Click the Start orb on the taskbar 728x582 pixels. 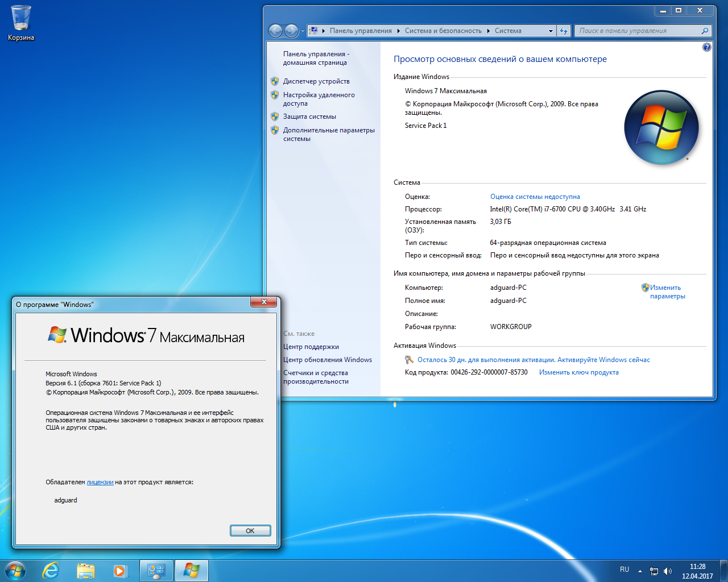coord(15,571)
